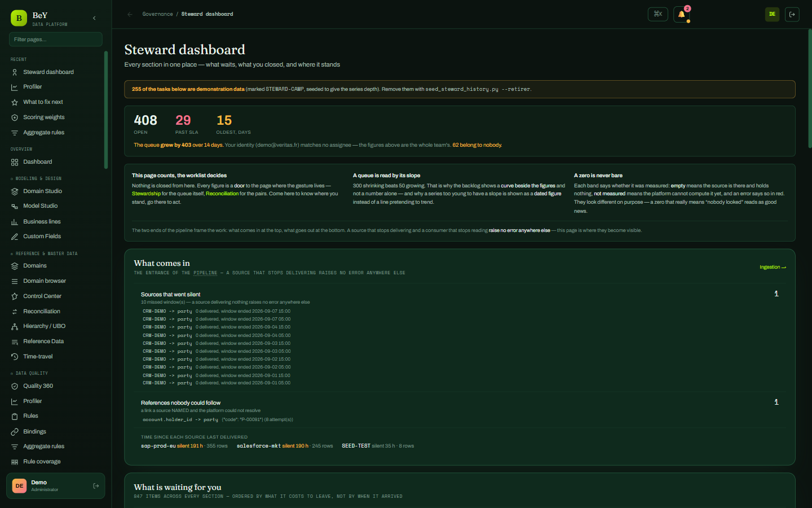Click the Hierarchy / UBO icon
Viewport: 812px width, 508px height.
(x=15, y=326)
